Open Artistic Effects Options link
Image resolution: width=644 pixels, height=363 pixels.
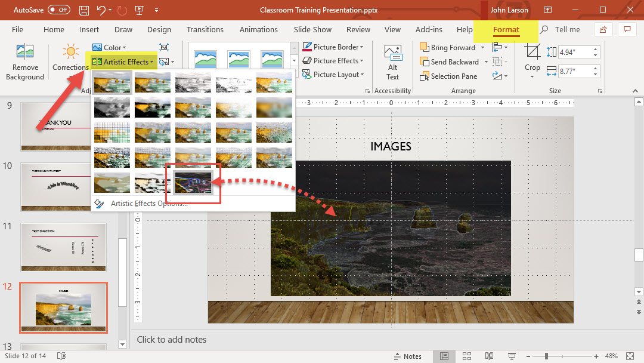pos(148,204)
